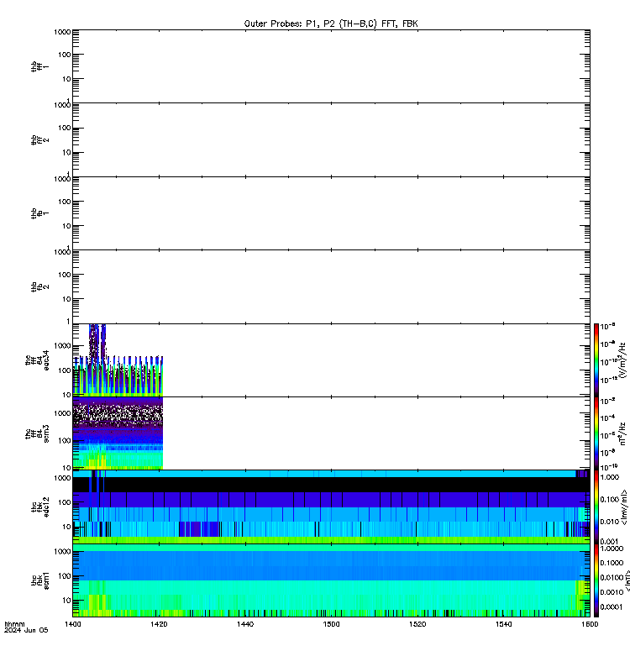Image resolution: width=630 pixels, height=672 pixels.
Task: Click the '100' y-axis tick on thb fff 1 panel
Action: (65, 55)
